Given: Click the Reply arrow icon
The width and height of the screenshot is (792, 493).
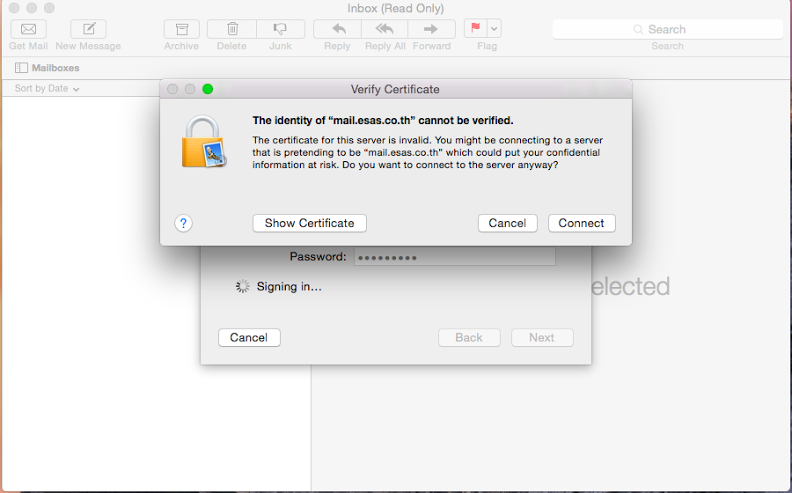Looking at the screenshot, I should tap(337, 29).
